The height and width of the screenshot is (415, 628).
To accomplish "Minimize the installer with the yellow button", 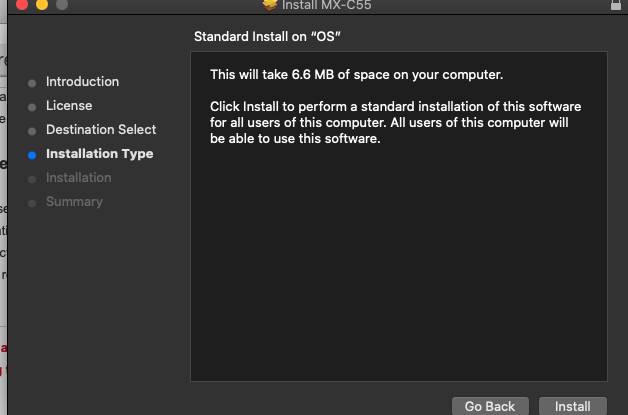I will pos(42,4).
